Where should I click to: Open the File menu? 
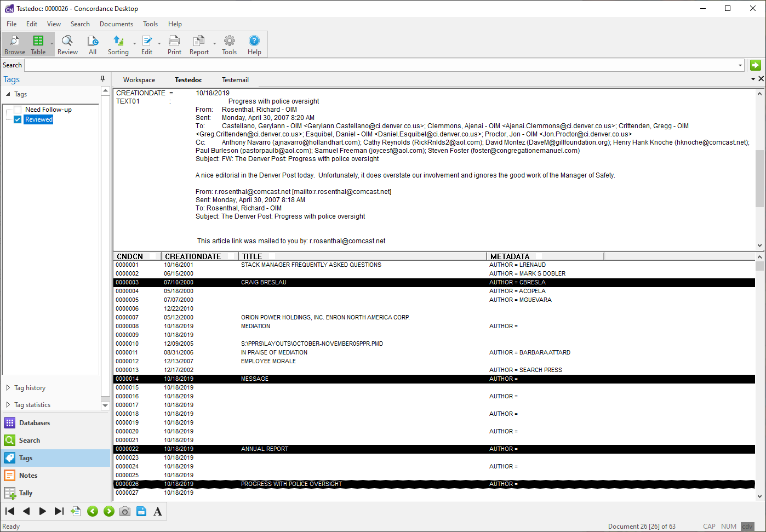(x=12, y=24)
